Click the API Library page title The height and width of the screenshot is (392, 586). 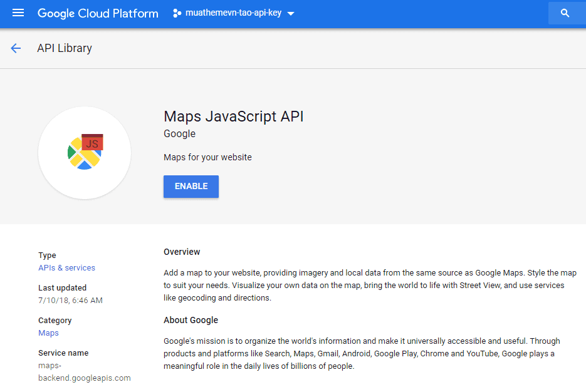pyautogui.click(x=65, y=48)
